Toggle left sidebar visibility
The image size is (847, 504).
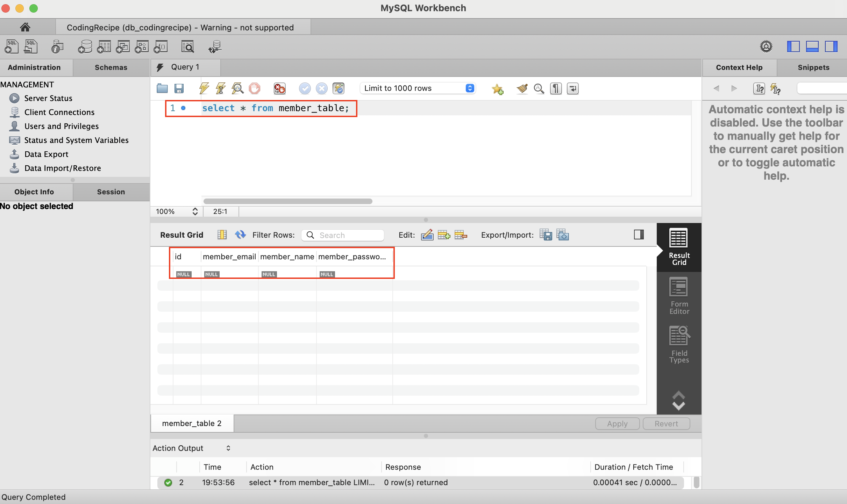click(793, 46)
